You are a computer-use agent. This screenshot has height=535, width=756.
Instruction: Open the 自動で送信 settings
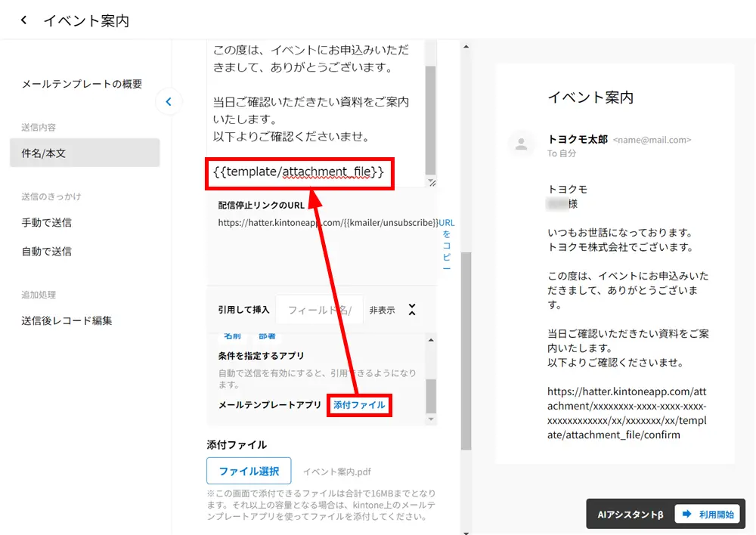pos(47,251)
